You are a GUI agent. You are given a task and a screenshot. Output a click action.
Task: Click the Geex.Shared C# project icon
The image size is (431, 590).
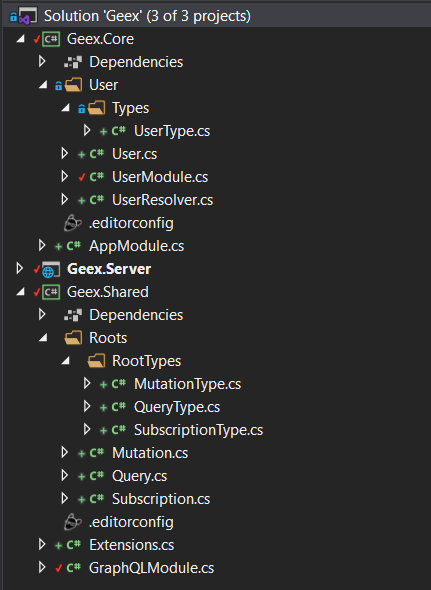[x=51, y=292]
